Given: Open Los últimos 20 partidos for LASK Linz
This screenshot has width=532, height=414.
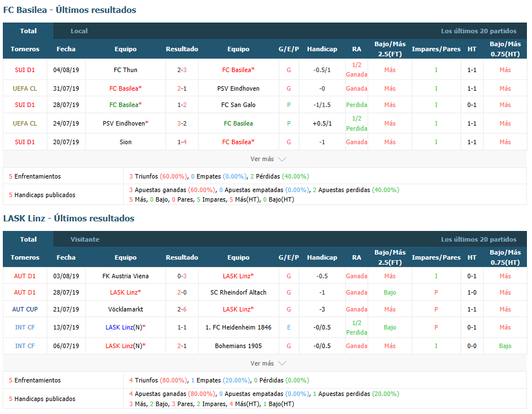Looking at the screenshot, I should [479, 239].
